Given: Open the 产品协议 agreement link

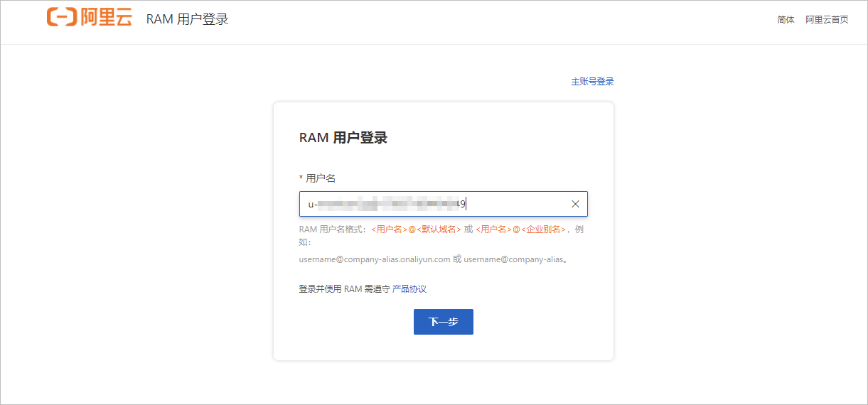Looking at the screenshot, I should coord(409,289).
